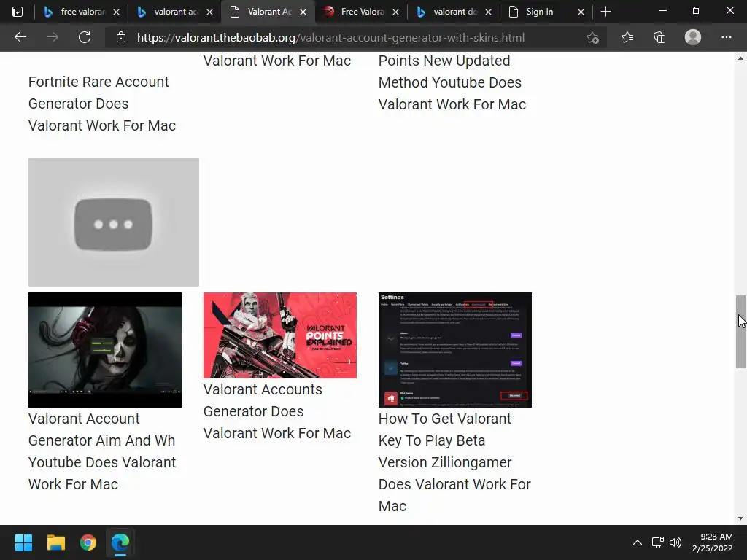This screenshot has width=747, height=560.
Task: Open the Collections icon
Action: pyautogui.click(x=659, y=37)
